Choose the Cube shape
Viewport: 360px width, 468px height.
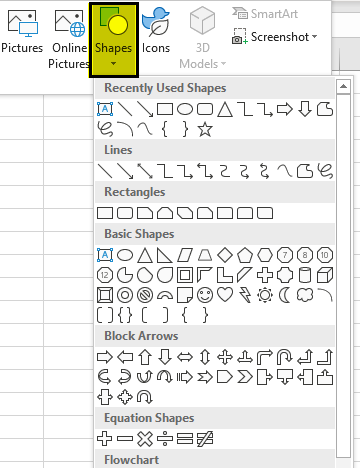point(325,275)
